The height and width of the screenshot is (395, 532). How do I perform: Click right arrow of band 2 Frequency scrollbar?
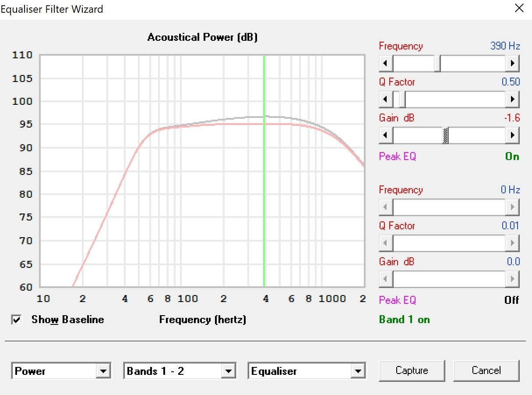512,207
